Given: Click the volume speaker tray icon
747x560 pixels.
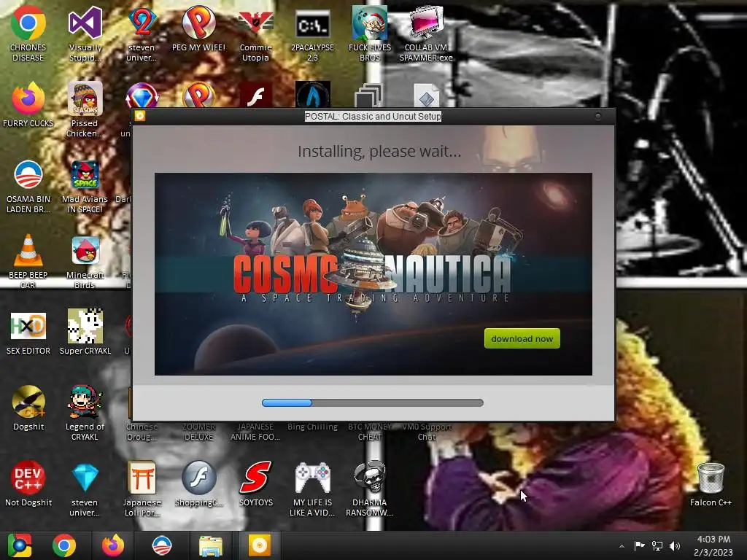Looking at the screenshot, I should pyautogui.click(x=675, y=545).
